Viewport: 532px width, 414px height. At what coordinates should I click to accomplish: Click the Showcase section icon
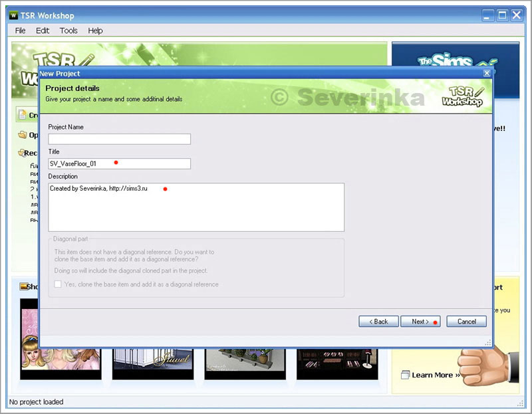pos(24,287)
